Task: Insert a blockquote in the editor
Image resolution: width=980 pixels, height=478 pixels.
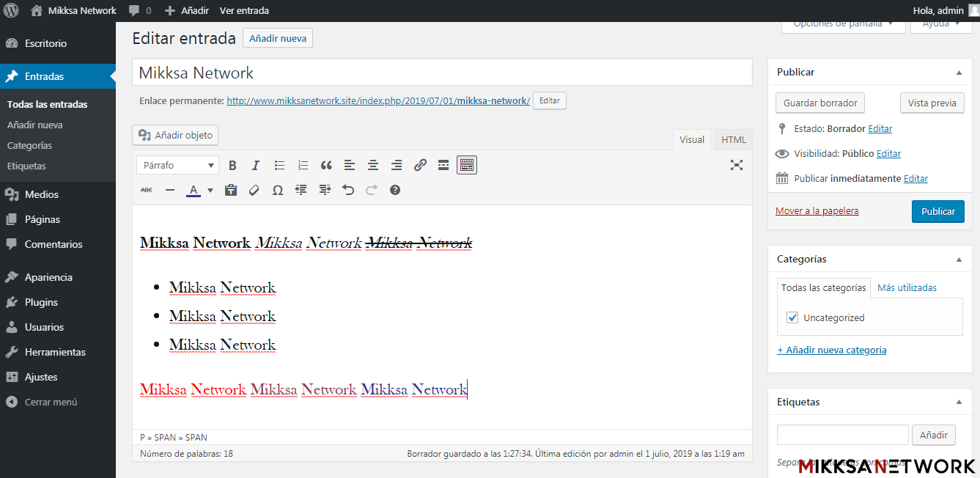Action: point(326,166)
